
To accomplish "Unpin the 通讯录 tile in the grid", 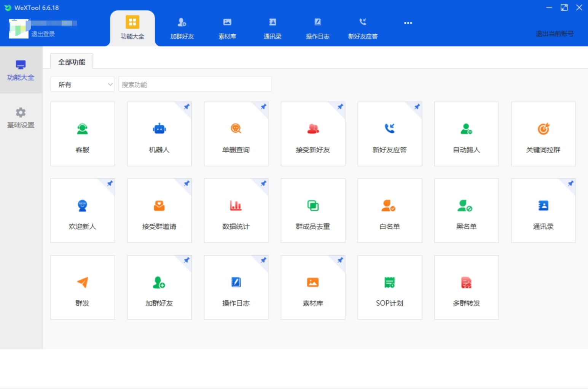I will coord(570,184).
